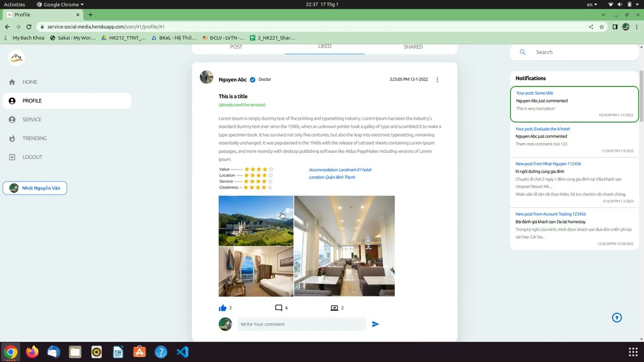Open the 'en' input language dropdown

pyautogui.click(x=592, y=5)
